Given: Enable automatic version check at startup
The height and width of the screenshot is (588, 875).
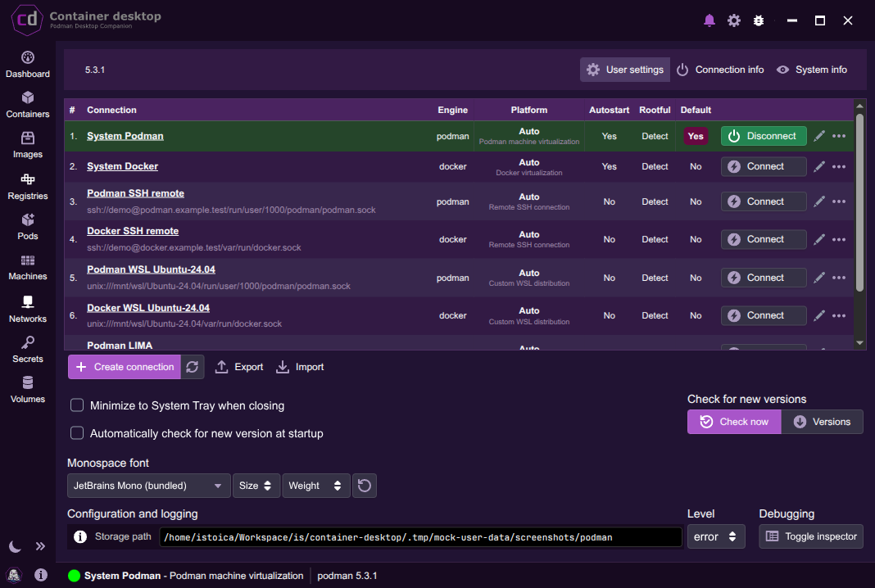Looking at the screenshot, I should tap(77, 433).
